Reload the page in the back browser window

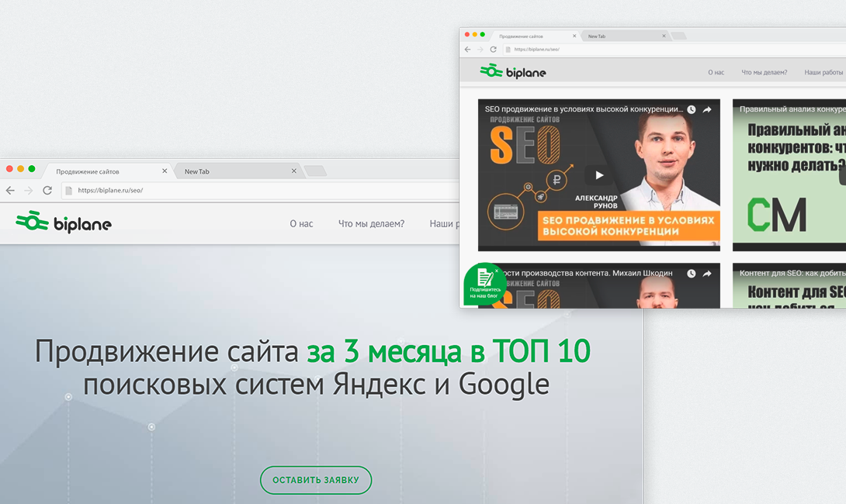47,190
